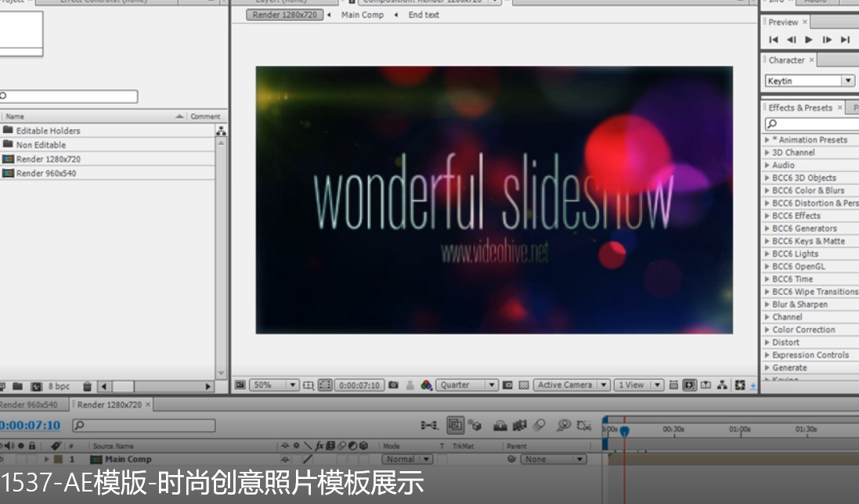Click Next Frame preview button

click(x=827, y=39)
